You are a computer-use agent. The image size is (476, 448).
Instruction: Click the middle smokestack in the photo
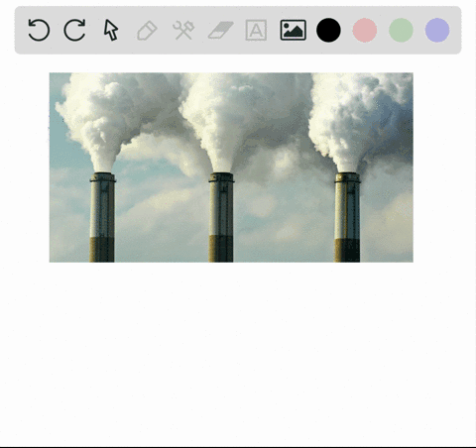pos(221,217)
